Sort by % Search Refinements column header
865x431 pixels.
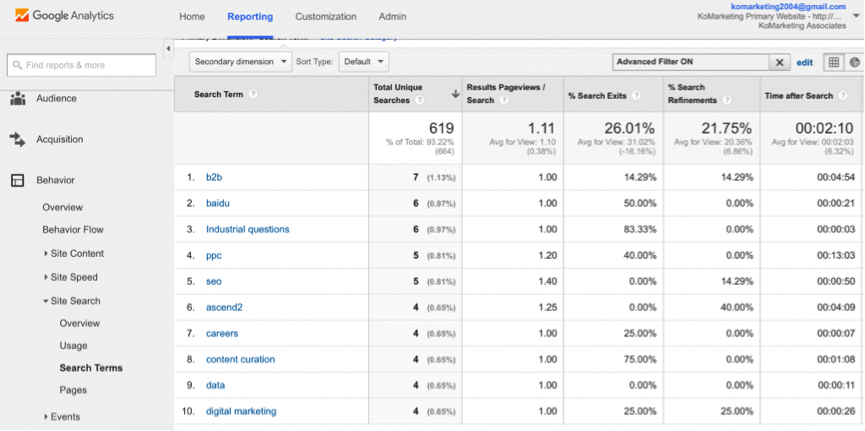click(x=692, y=94)
